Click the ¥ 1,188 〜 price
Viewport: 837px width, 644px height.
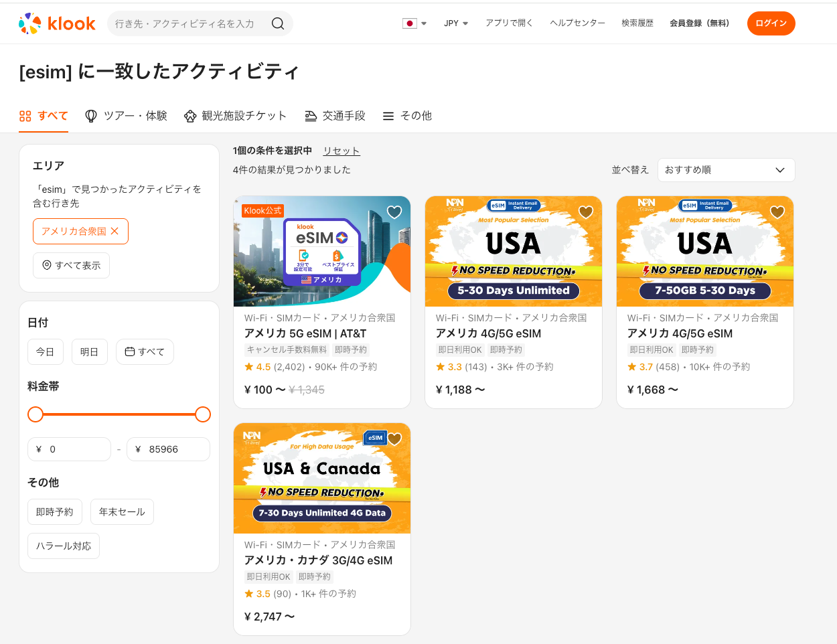click(x=461, y=390)
